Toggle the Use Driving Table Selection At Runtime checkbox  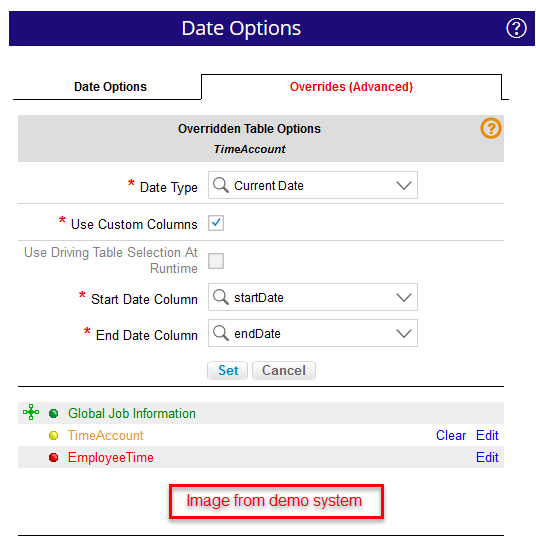pos(216,261)
